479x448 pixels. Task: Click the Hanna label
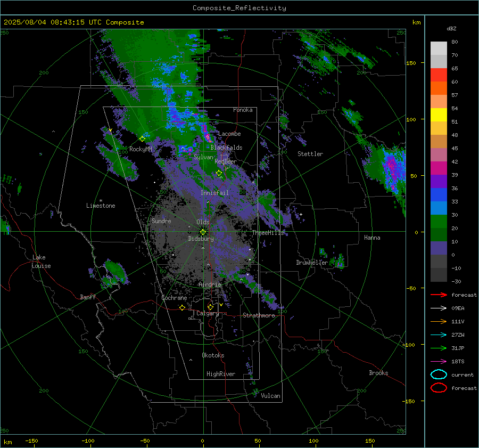(372, 238)
